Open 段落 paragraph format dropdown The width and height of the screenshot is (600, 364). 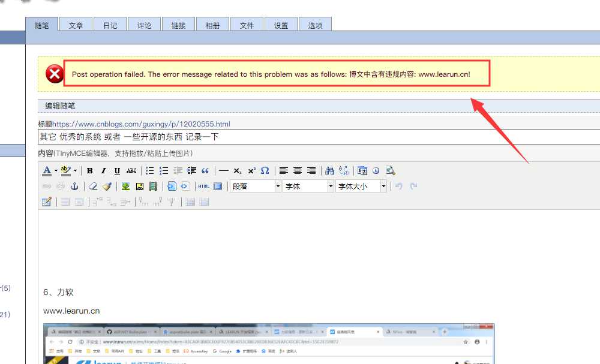coord(256,186)
